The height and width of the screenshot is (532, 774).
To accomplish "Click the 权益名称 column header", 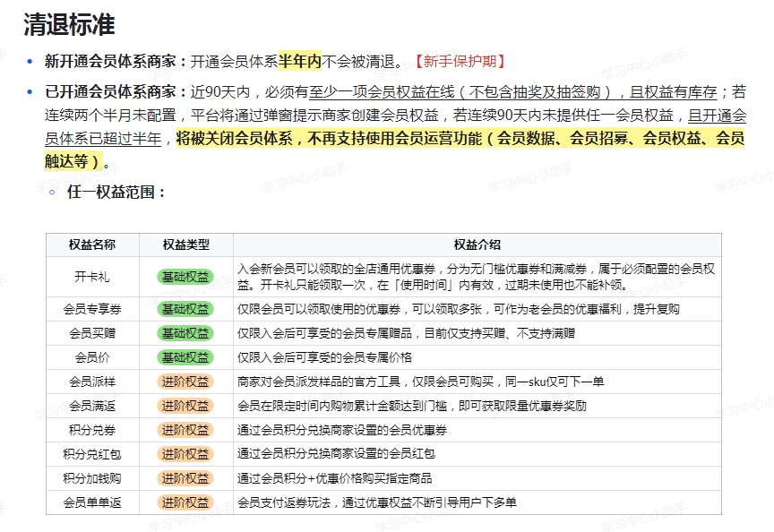I will point(92,245).
